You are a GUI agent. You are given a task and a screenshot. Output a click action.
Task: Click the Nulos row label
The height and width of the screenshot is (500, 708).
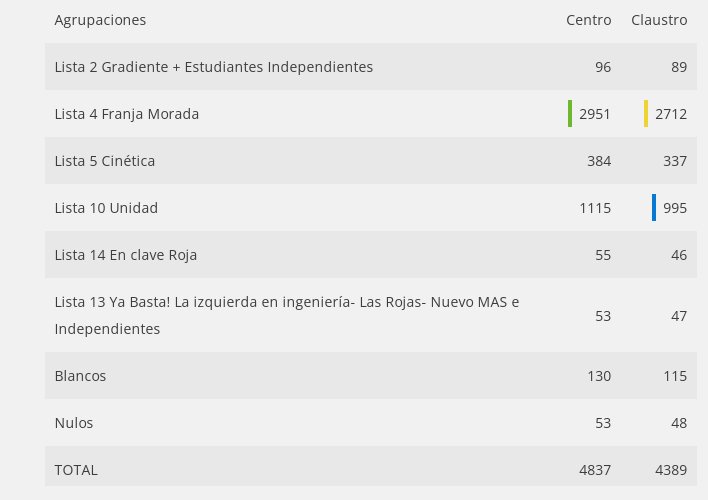pos(74,423)
